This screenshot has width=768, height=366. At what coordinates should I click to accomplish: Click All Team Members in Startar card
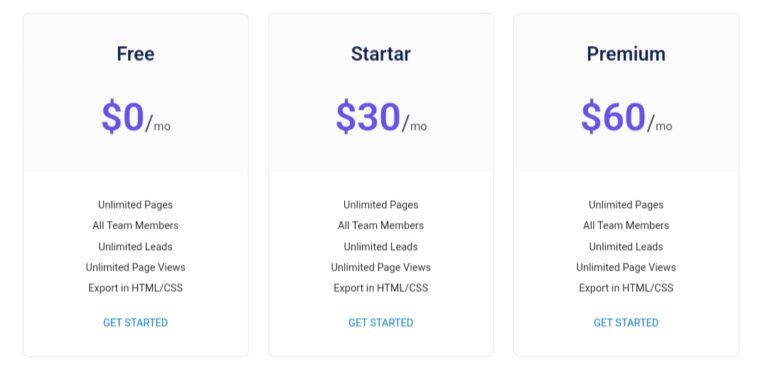[381, 225]
